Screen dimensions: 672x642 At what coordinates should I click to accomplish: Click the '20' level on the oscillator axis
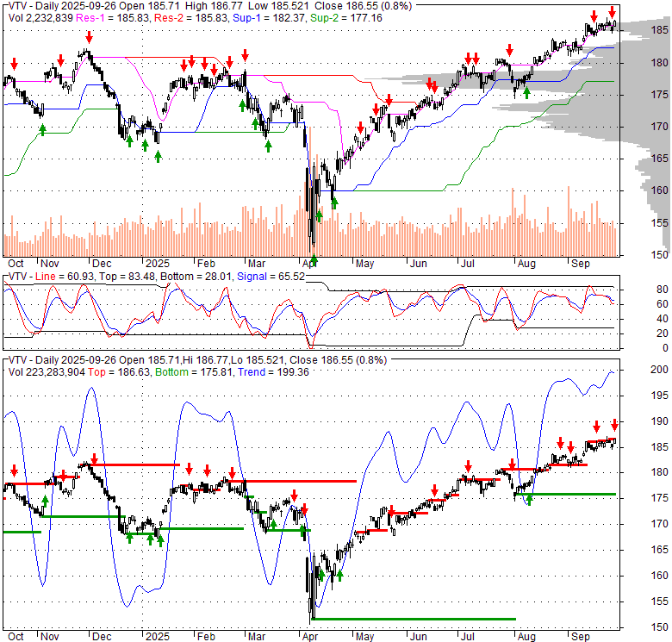point(663,333)
